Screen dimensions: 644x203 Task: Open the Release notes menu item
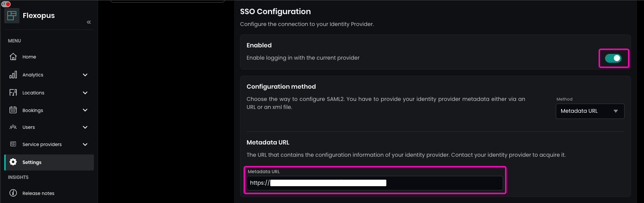[x=38, y=193]
